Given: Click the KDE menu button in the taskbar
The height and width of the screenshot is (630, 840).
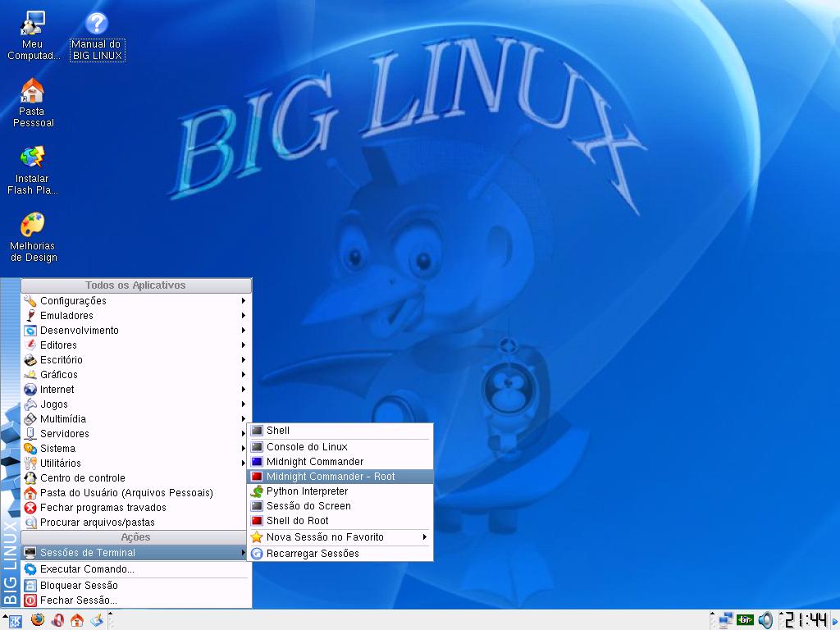Looking at the screenshot, I should [x=15, y=621].
